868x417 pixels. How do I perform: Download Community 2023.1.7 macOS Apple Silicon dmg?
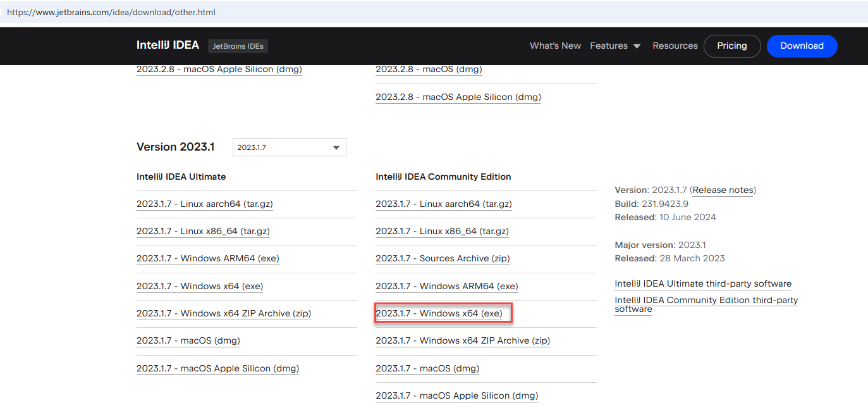click(457, 395)
